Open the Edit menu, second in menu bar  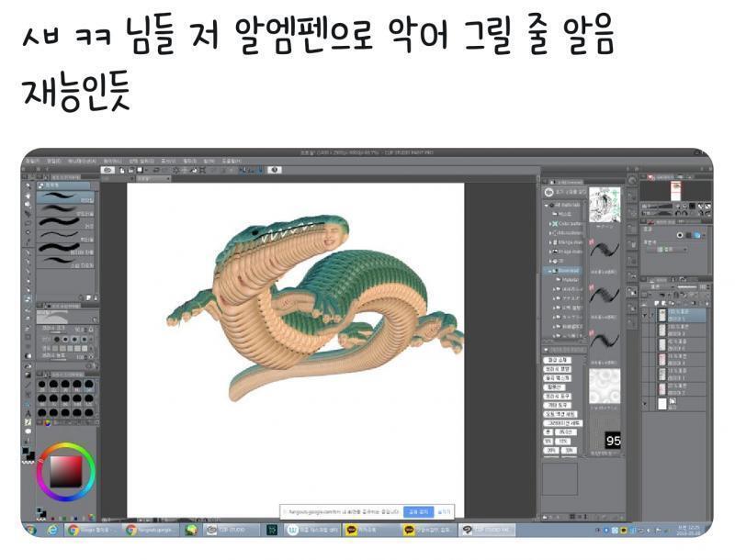[54, 161]
